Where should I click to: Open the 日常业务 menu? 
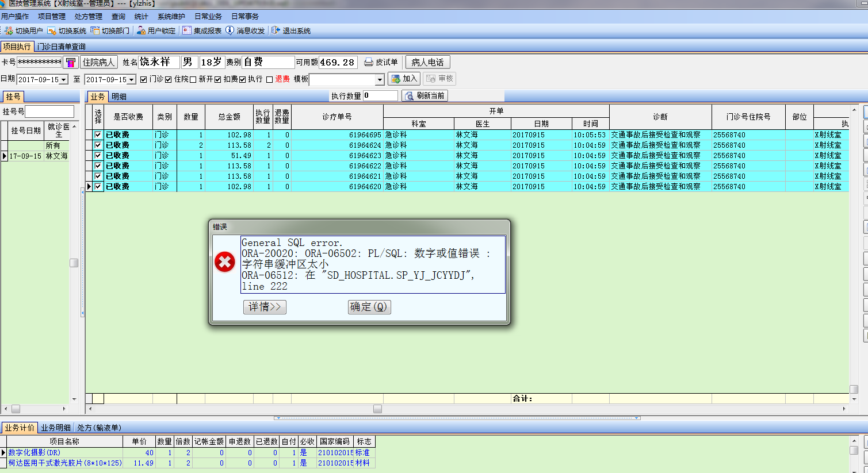[208, 17]
